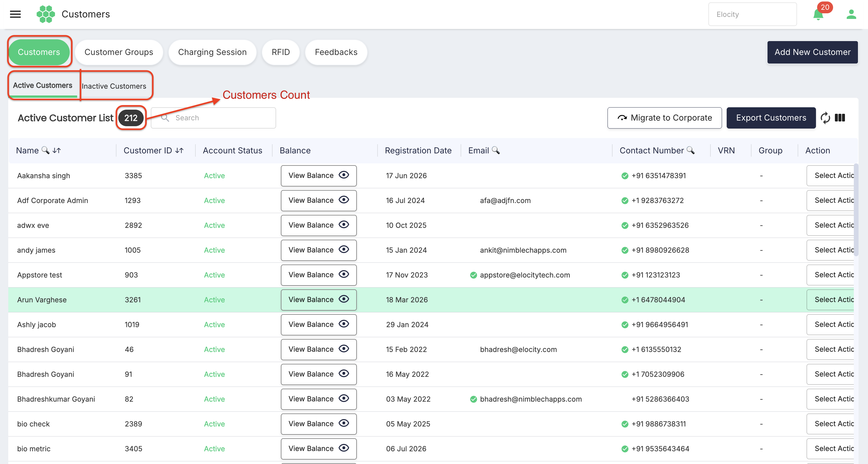Viewport: 868px width, 464px height.
Task: Open the column chooser icon
Action: click(840, 118)
